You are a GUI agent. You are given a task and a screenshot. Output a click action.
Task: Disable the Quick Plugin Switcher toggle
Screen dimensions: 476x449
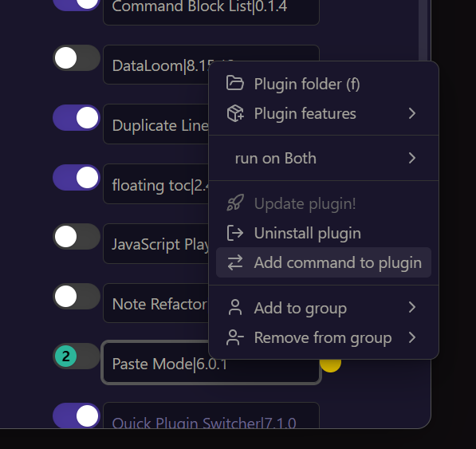click(x=77, y=416)
